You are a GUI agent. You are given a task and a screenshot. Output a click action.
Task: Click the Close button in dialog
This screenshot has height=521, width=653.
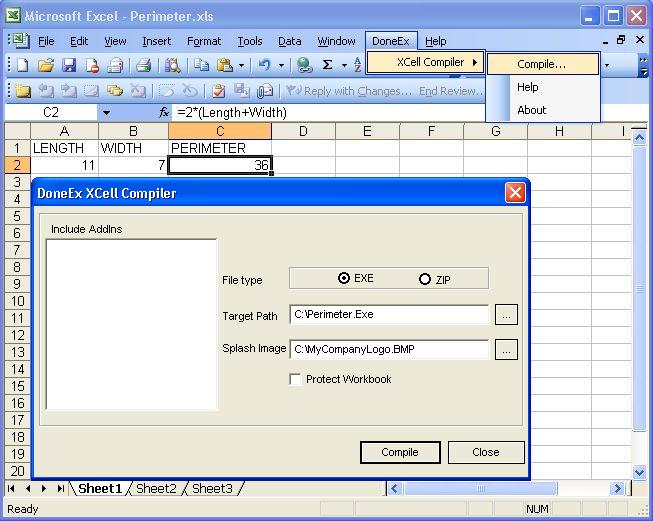tap(486, 452)
